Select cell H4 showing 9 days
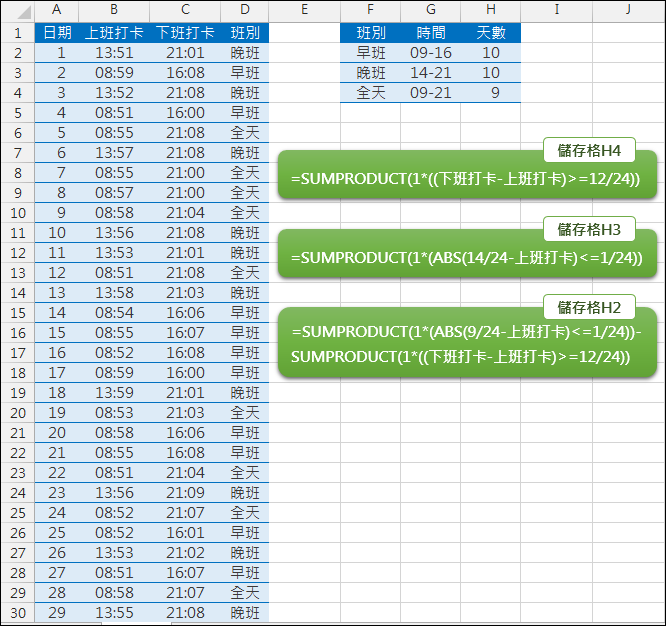The image size is (666, 626). (491, 93)
